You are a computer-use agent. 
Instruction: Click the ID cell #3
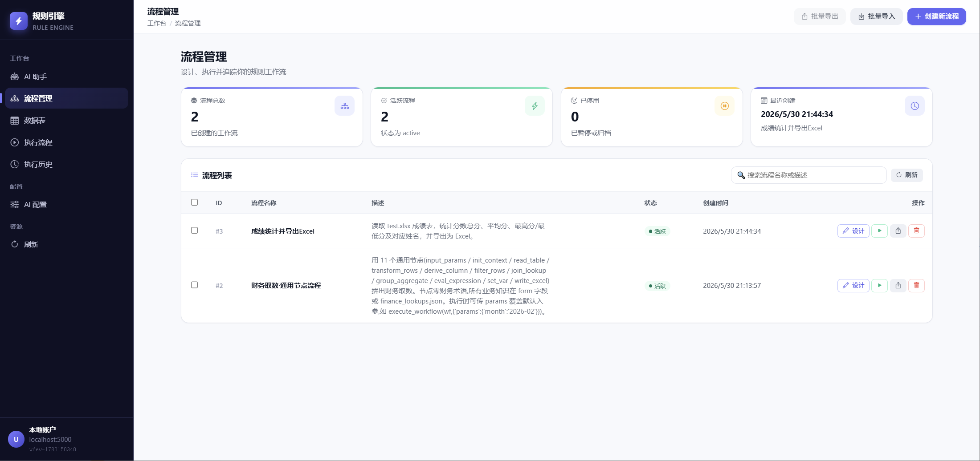pos(219,231)
